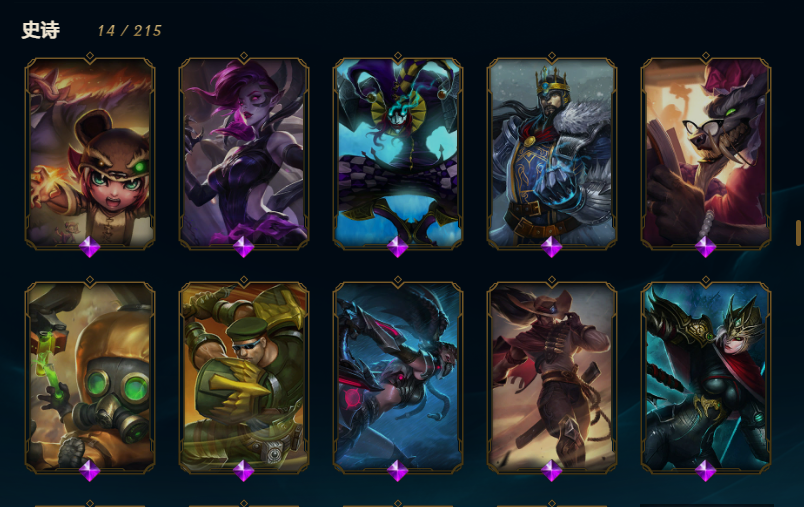Select the purple-haired sorceress skin card
The width and height of the screenshot is (804, 507).
coord(244,152)
